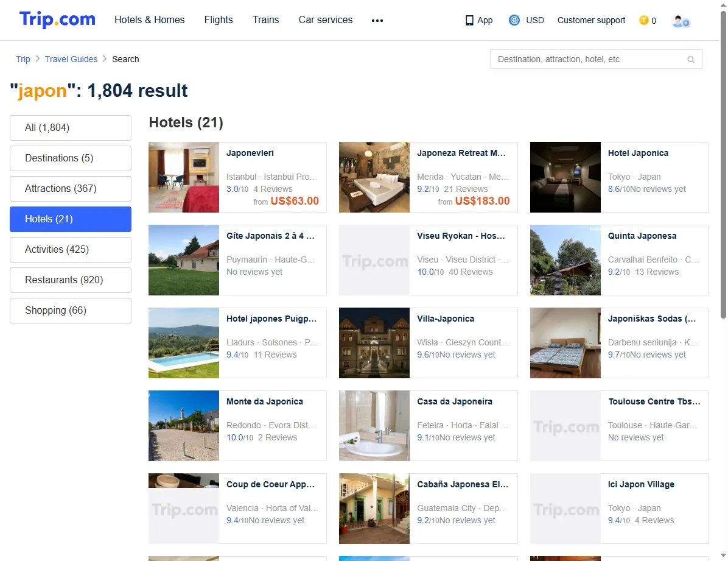Open the App phone icon

(469, 21)
